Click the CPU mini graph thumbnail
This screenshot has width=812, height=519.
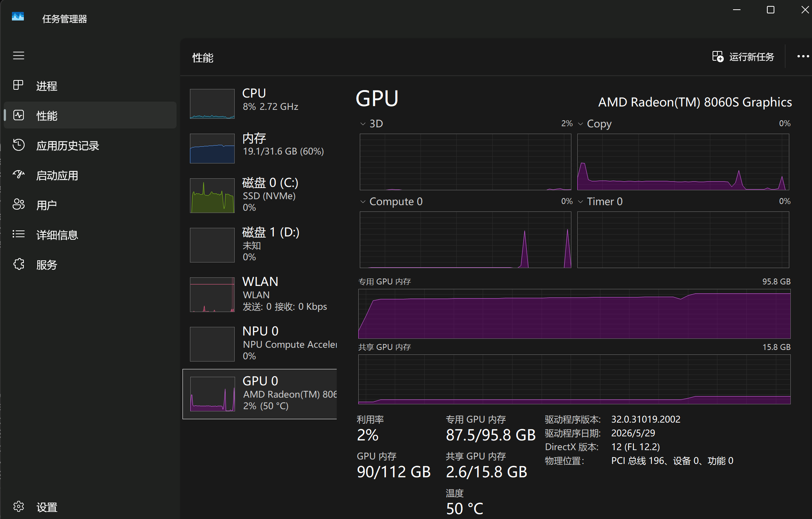[x=212, y=104]
